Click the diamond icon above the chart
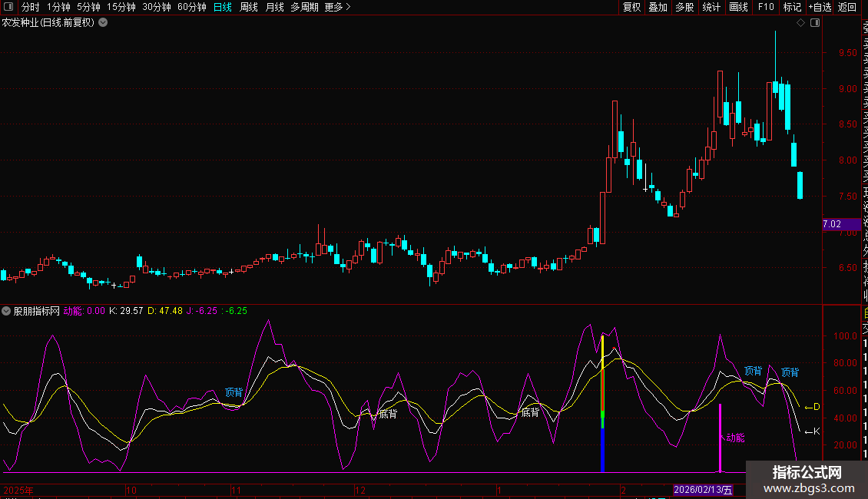Viewport: 868px width, 499px height. tap(801, 23)
